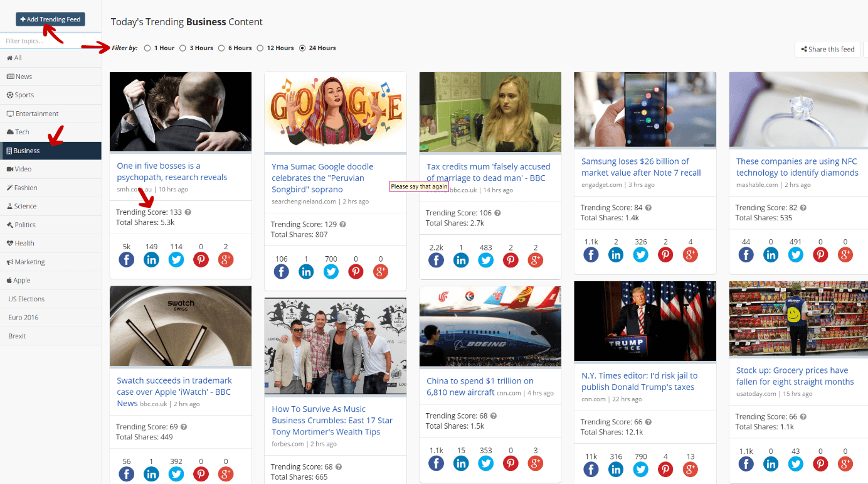This screenshot has height=484, width=868.
Task: Open the Science topic
Action: (x=50, y=206)
